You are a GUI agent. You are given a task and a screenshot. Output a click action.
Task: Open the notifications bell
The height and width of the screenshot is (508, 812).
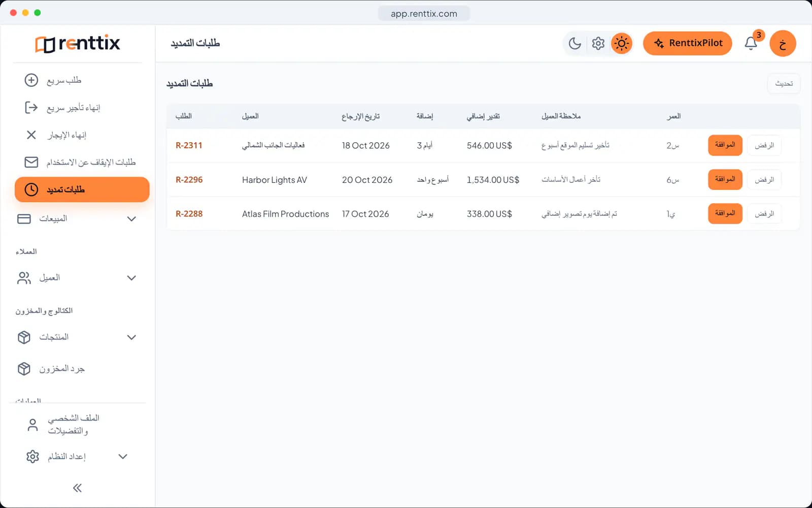tap(751, 44)
